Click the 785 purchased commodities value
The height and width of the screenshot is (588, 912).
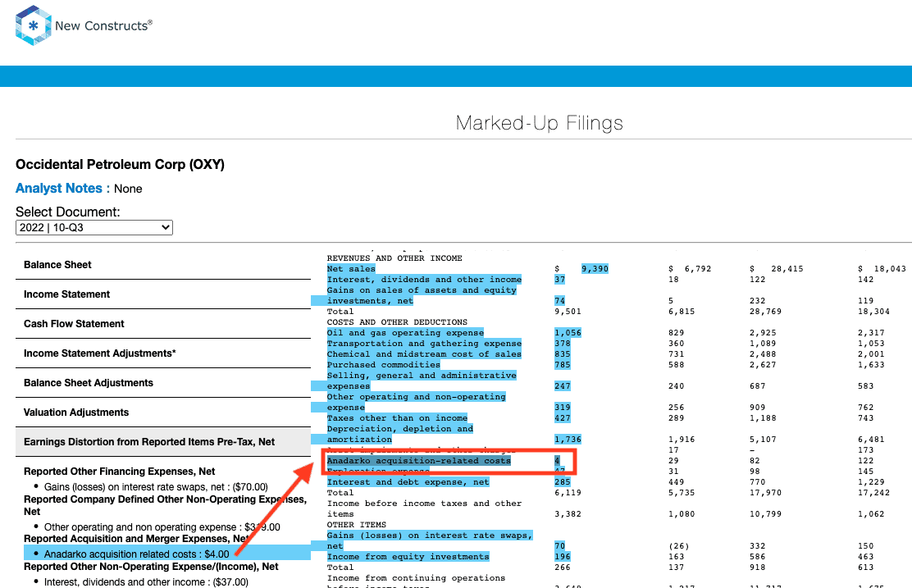563,365
